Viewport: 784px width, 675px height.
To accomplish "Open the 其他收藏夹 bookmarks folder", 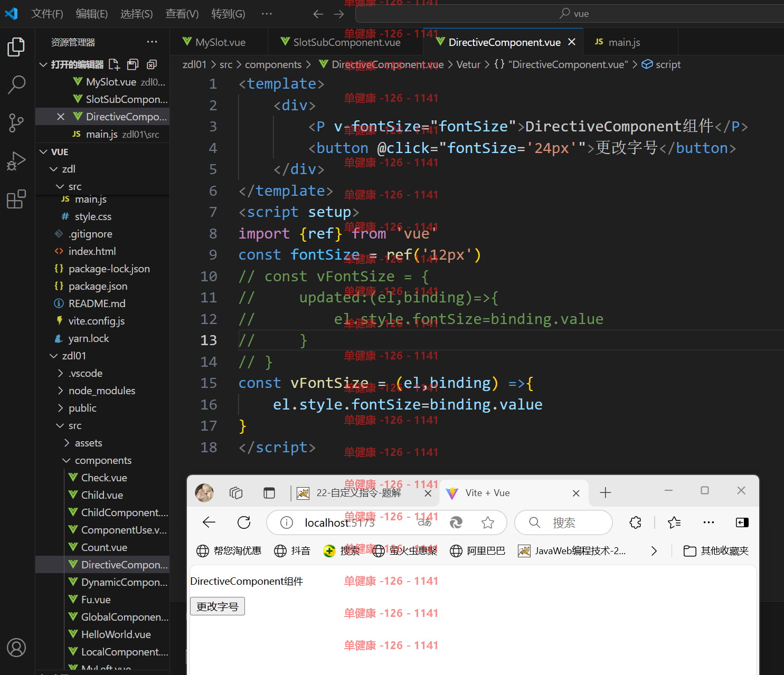I will pos(716,551).
